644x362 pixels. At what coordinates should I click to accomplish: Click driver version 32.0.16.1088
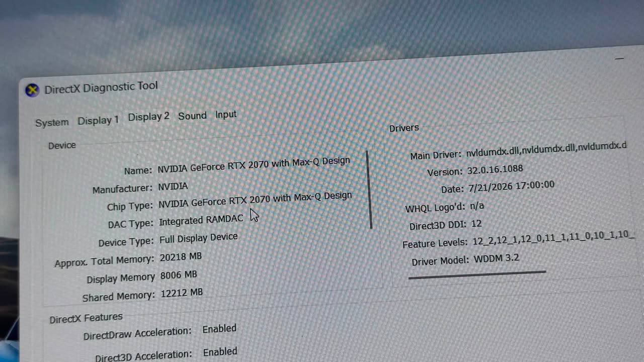(495, 169)
